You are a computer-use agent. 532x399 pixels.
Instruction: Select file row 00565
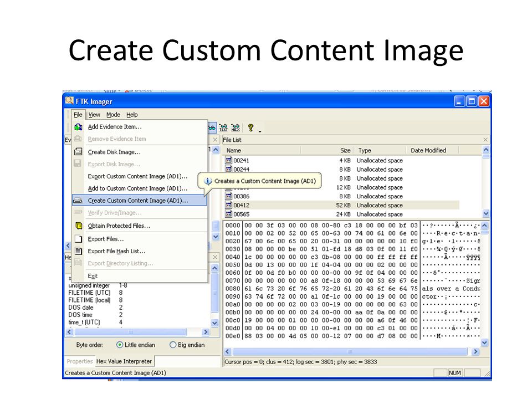[x=341, y=214]
